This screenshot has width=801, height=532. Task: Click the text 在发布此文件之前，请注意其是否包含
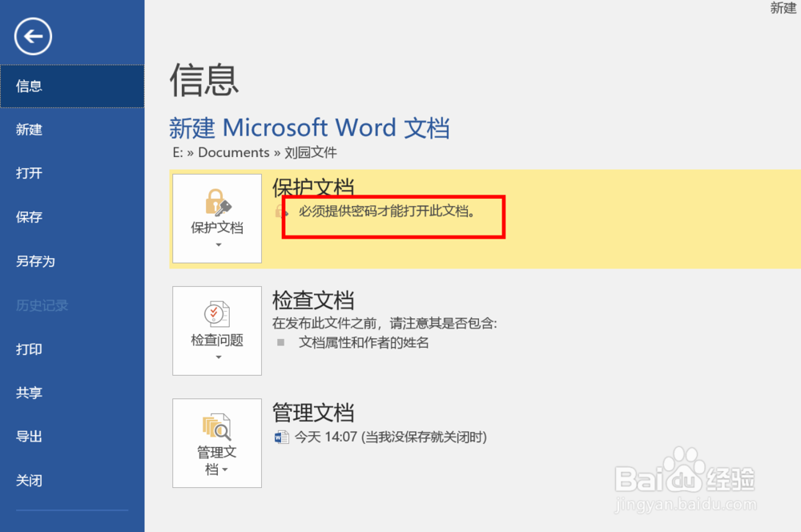coord(384,323)
